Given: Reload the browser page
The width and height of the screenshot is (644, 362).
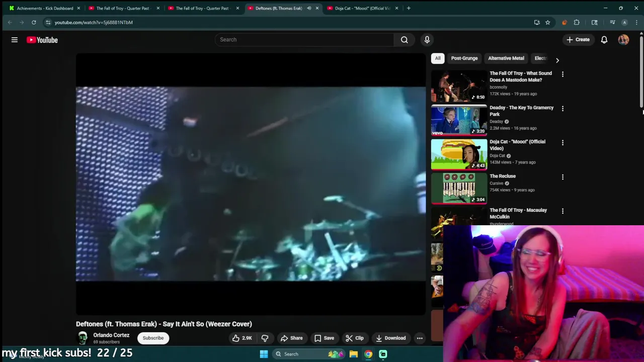Looking at the screenshot, I should pos(34,22).
